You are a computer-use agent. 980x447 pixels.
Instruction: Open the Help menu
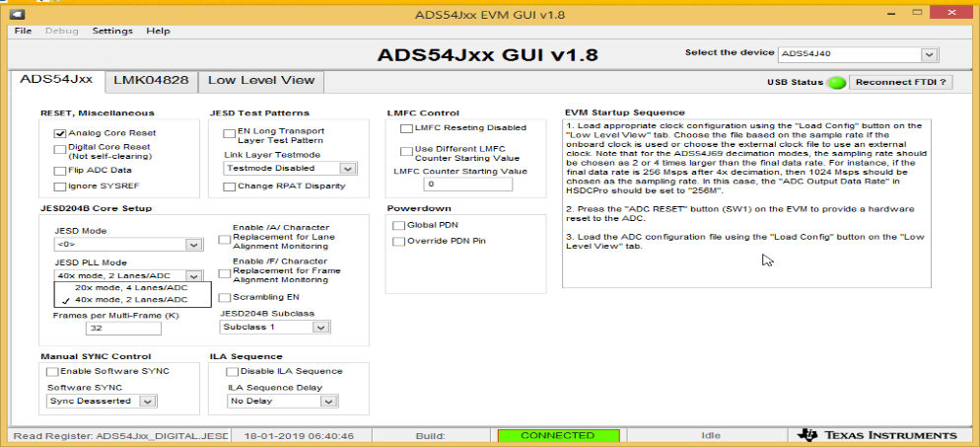click(158, 31)
